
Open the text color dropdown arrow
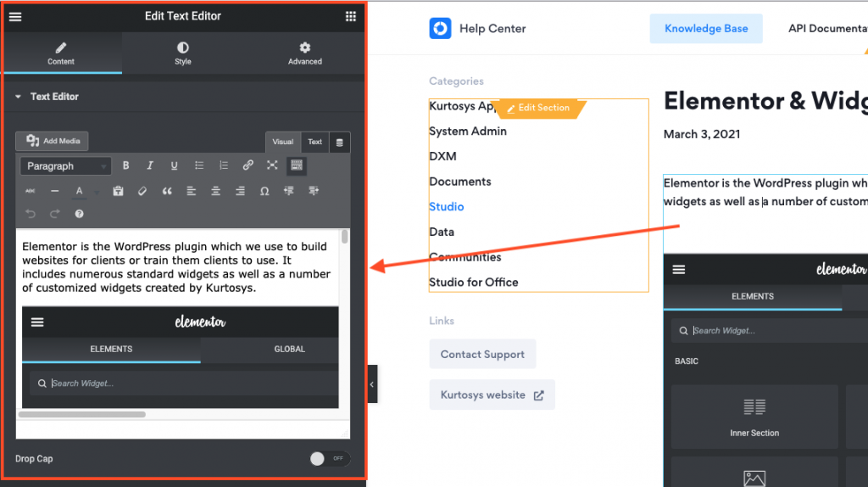(x=97, y=193)
